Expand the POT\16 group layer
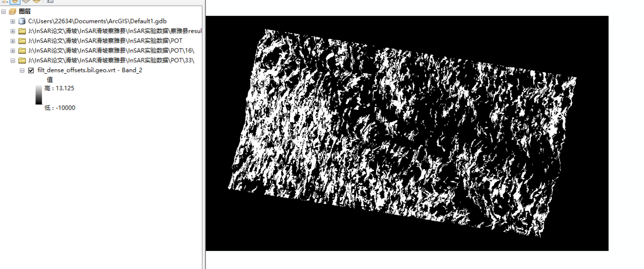The height and width of the screenshot is (269, 644). 13,50
